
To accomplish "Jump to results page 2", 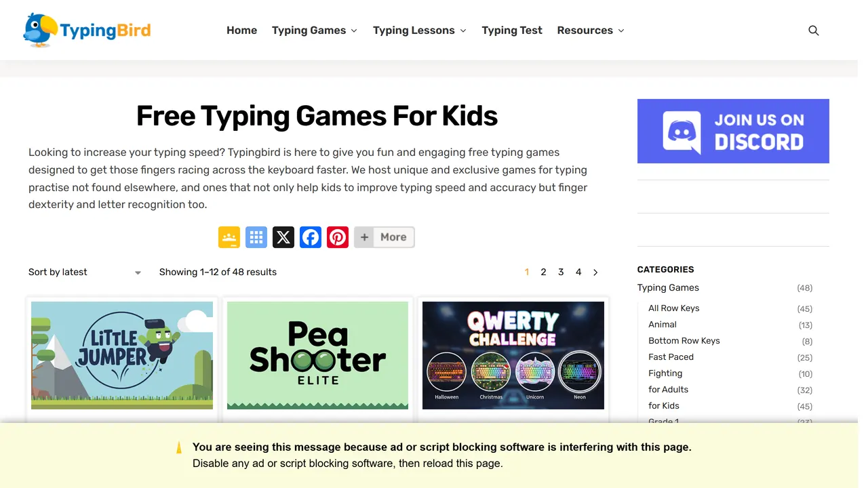I will click(543, 272).
